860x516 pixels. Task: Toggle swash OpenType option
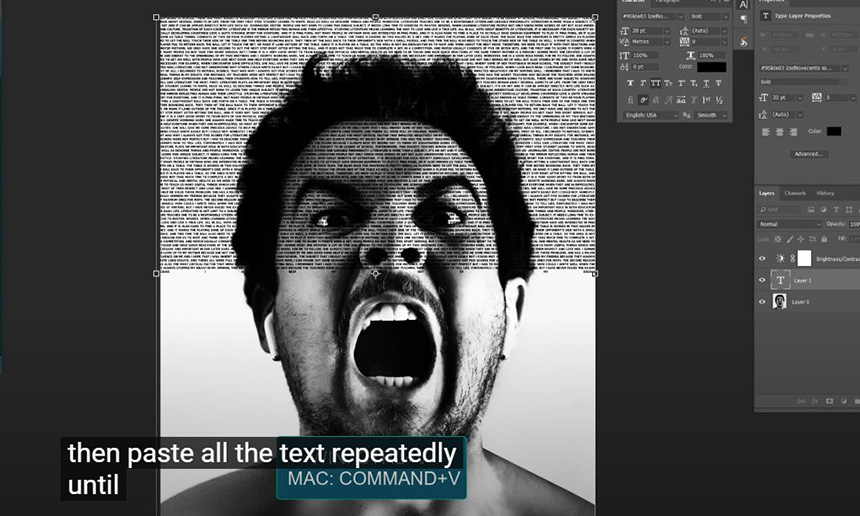[668, 100]
